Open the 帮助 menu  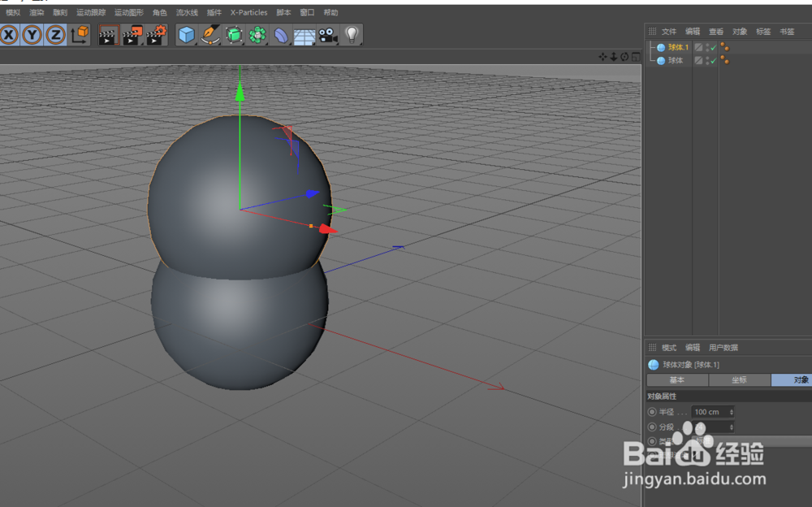coord(331,12)
